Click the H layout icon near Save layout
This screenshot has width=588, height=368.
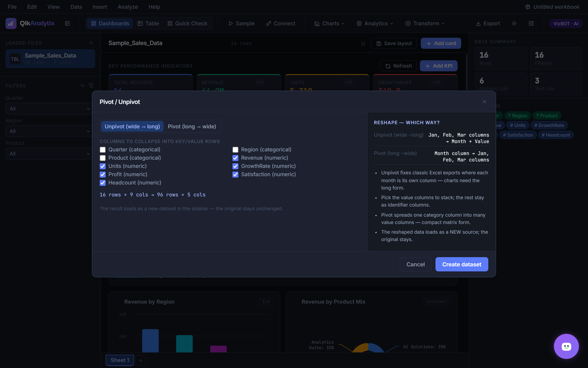(x=363, y=43)
